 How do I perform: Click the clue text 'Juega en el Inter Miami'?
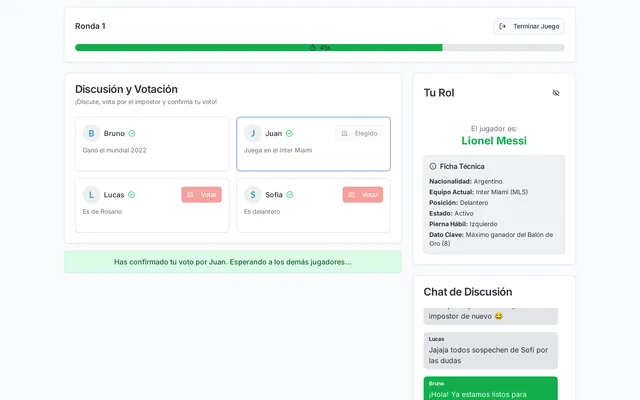pos(278,150)
